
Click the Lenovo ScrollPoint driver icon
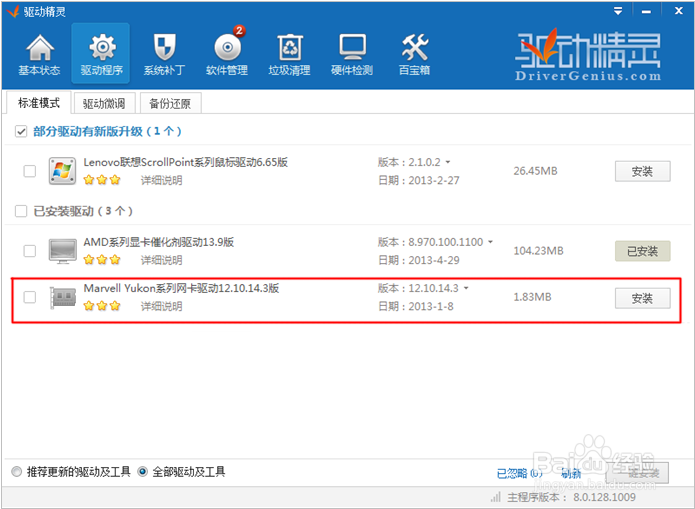[62, 171]
